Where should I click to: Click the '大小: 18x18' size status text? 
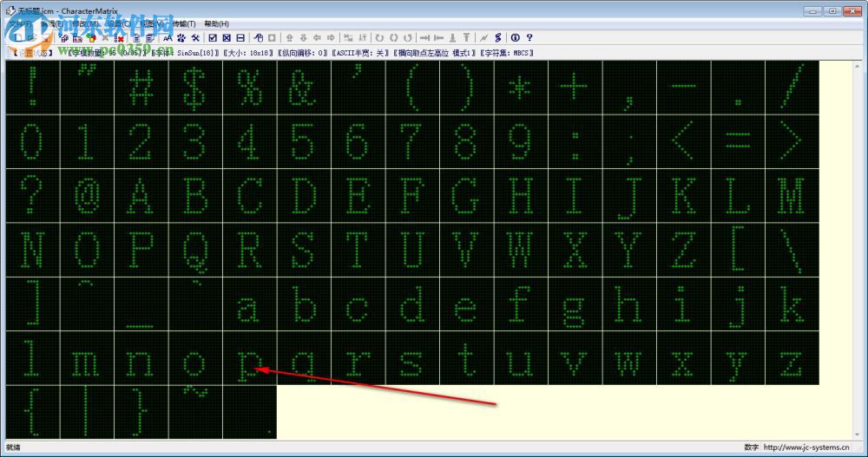(x=249, y=53)
